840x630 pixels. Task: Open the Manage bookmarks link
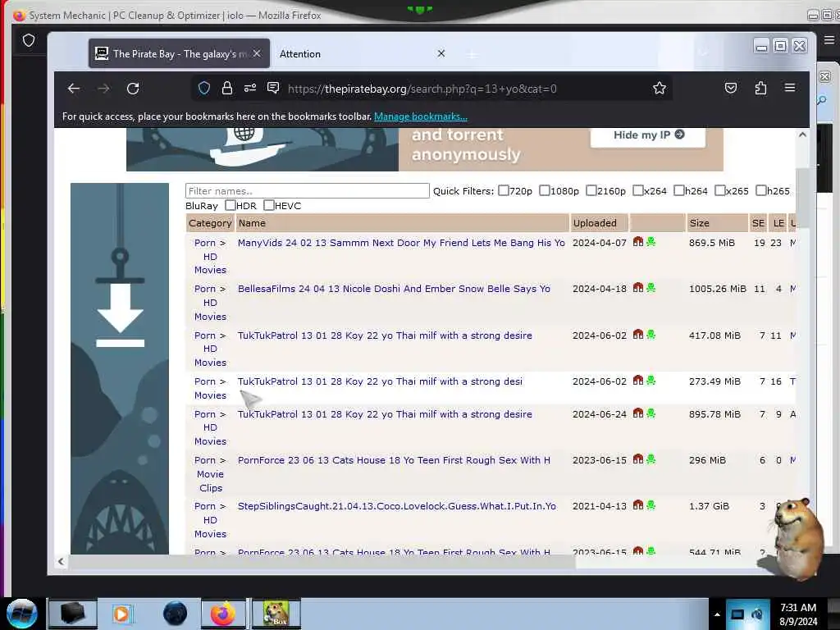tap(421, 116)
